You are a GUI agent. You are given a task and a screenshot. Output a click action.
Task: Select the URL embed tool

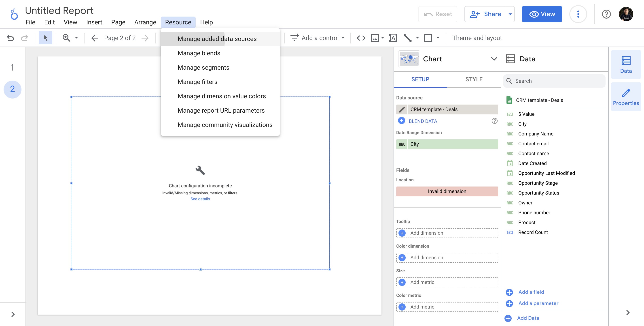click(361, 38)
